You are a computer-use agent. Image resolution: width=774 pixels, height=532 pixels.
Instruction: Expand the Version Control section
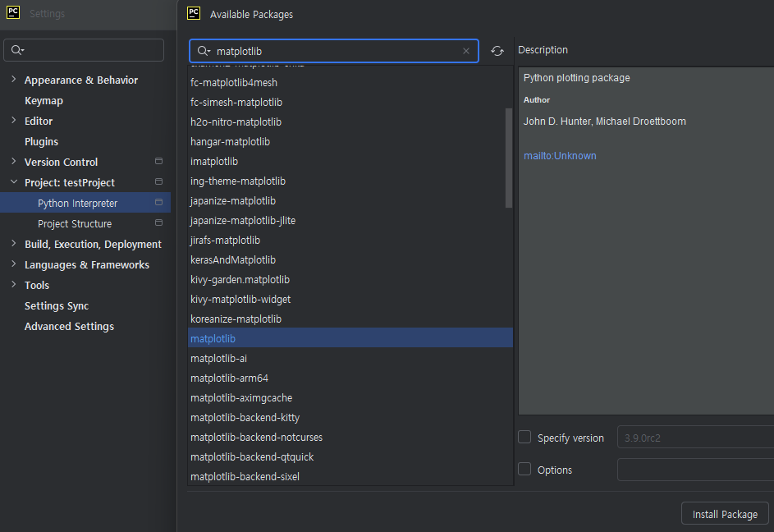click(x=13, y=161)
